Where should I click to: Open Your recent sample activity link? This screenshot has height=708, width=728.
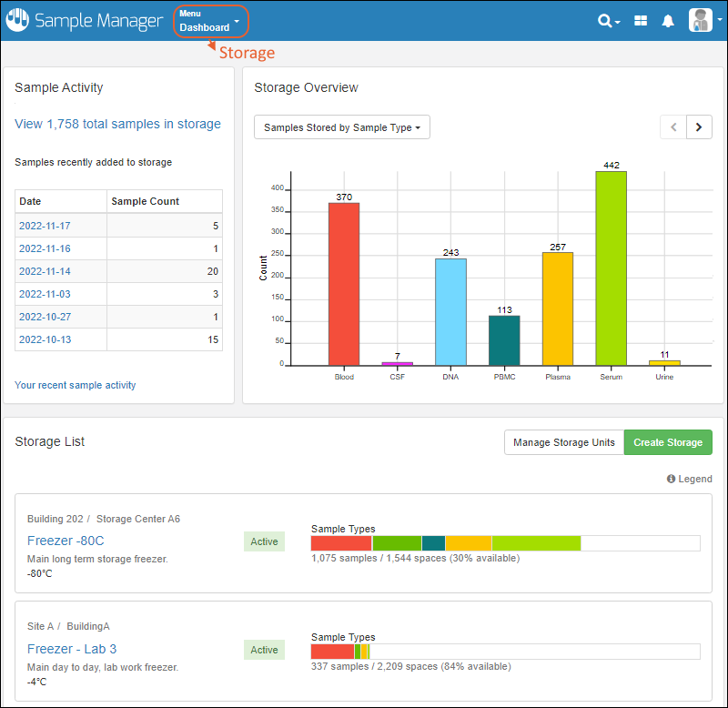pyautogui.click(x=76, y=385)
